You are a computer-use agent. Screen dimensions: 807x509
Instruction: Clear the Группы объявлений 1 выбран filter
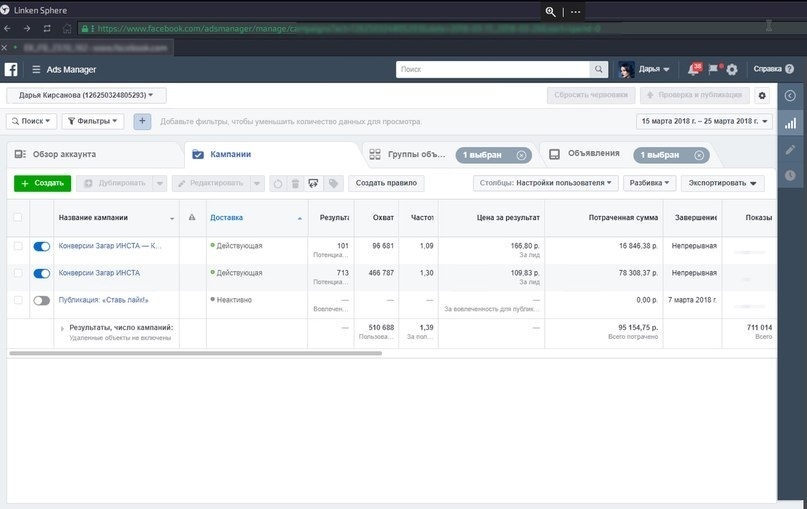[521, 155]
